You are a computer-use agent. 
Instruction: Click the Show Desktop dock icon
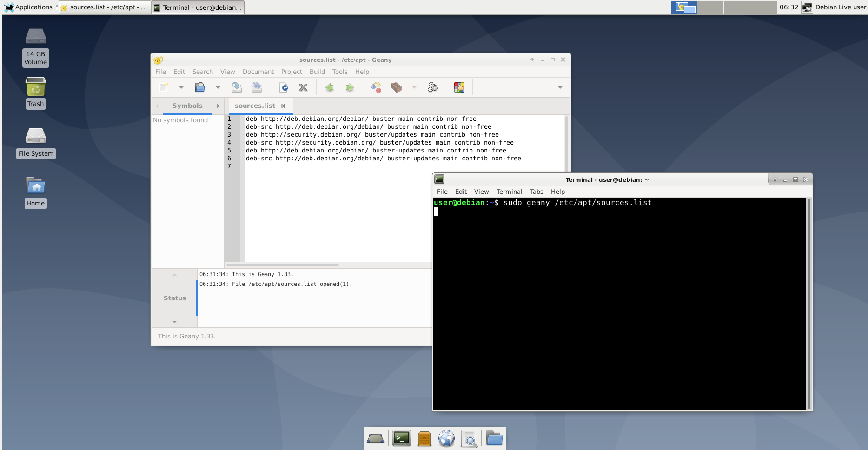pos(376,438)
